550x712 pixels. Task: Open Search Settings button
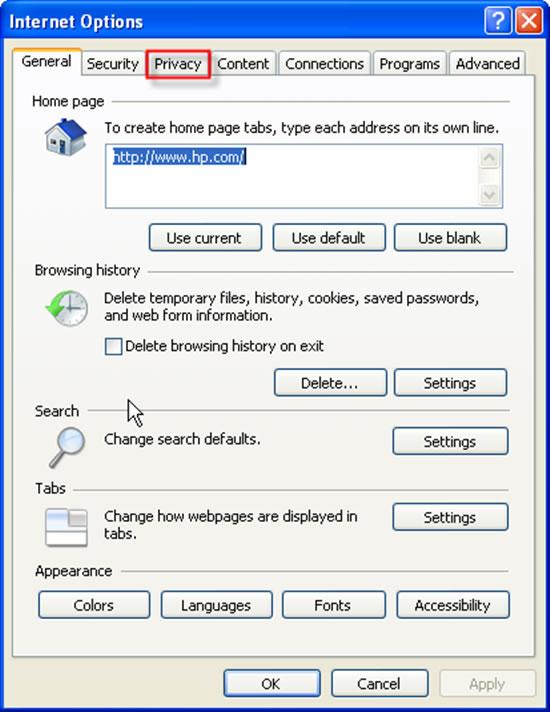click(x=450, y=441)
